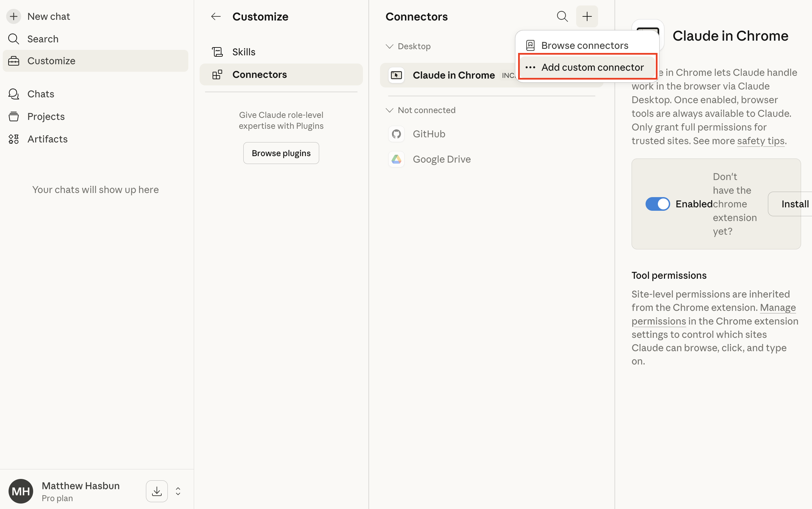Expand the account menu chevrons beside Matthew Hasbun
The height and width of the screenshot is (509, 812).
tap(178, 491)
